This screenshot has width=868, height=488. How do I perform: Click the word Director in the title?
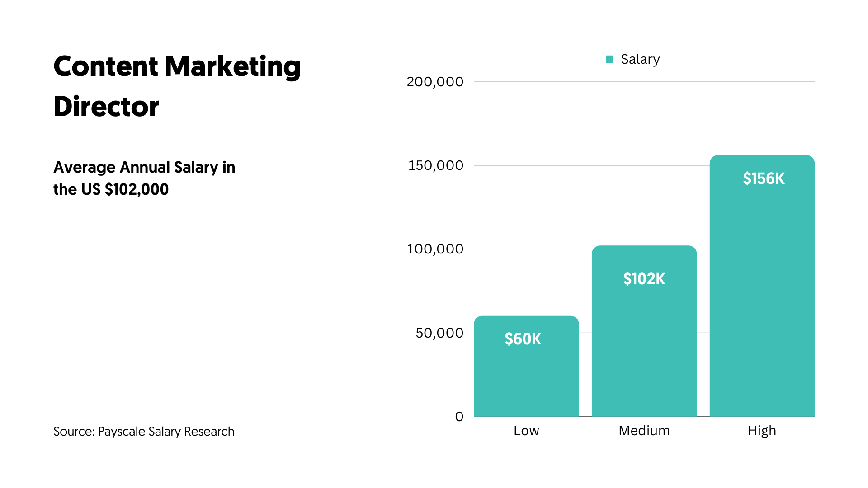point(106,107)
